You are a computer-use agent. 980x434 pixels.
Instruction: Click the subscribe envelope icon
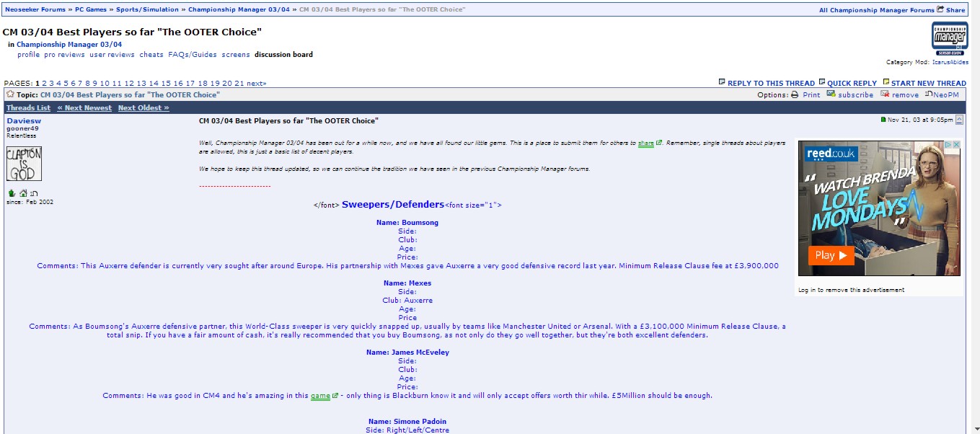(x=831, y=94)
